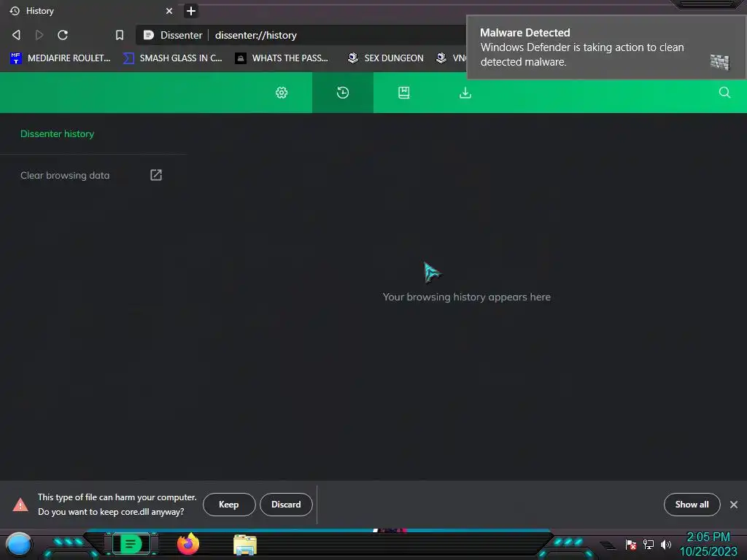Click the Dissenter site identity icon
This screenshot has height=560, width=747.
(x=149, y=35)
